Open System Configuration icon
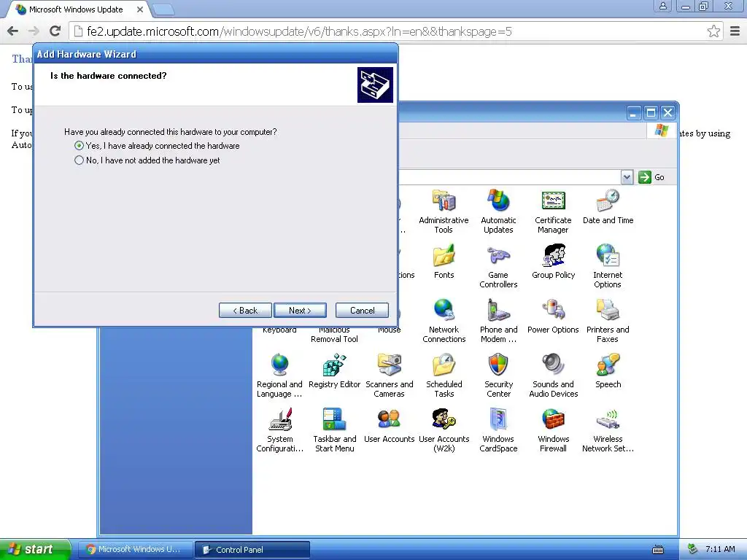 (x=279, y=420)
